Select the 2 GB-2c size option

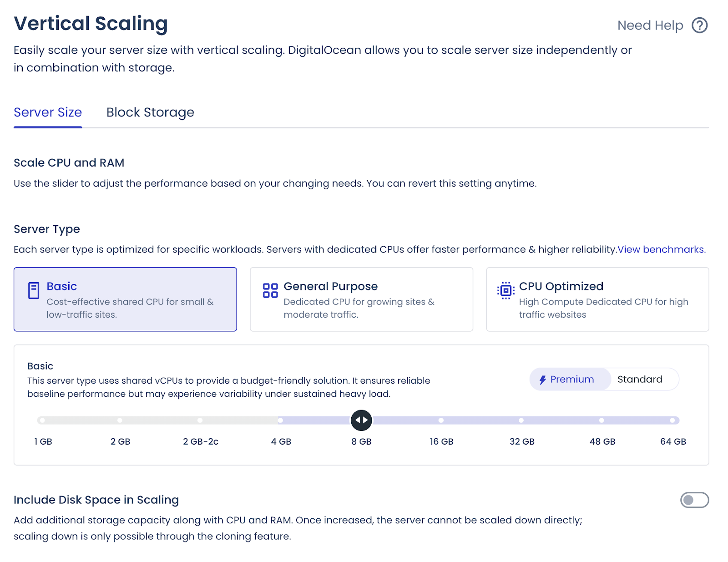tap(201, 420)
